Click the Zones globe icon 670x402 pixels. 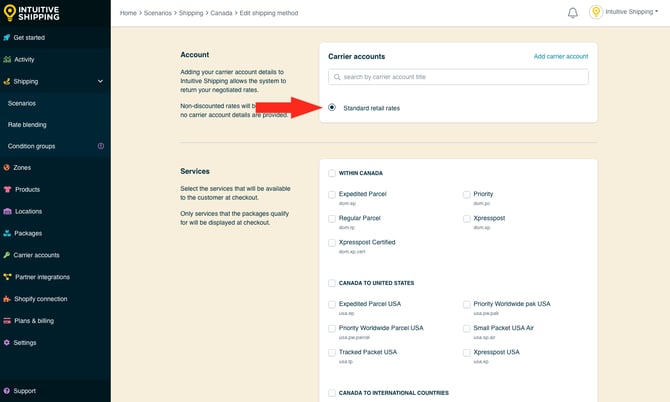7,168
